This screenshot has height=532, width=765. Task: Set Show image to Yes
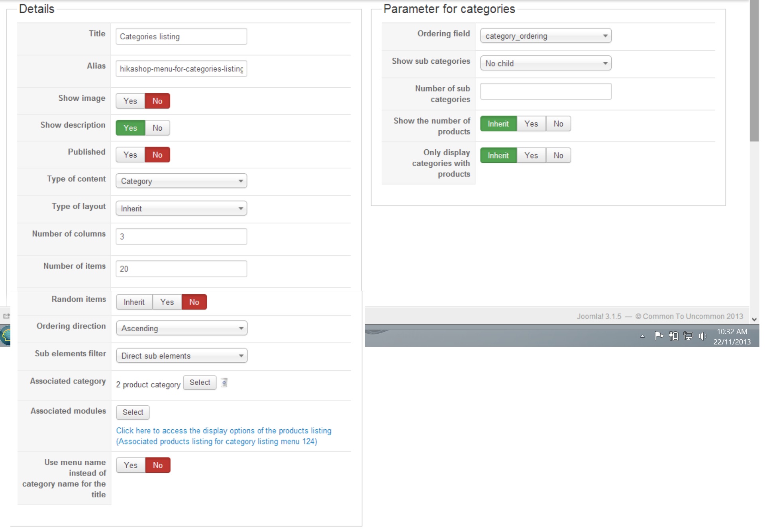coord(130,101)
